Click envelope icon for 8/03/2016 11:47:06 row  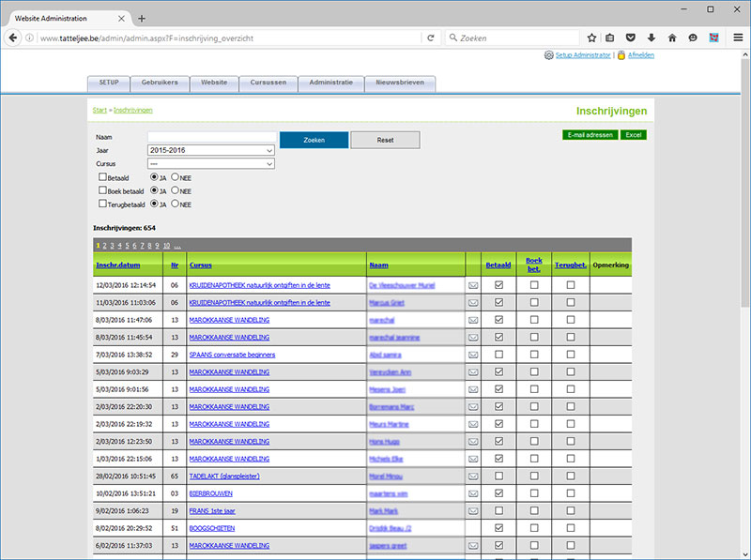473,320
